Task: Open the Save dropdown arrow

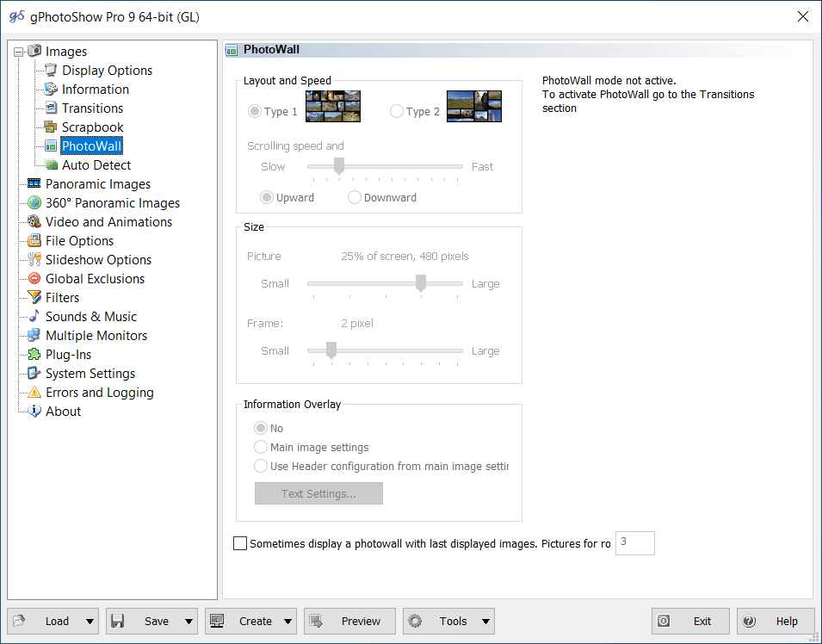Action: click(x=189, y=622)
